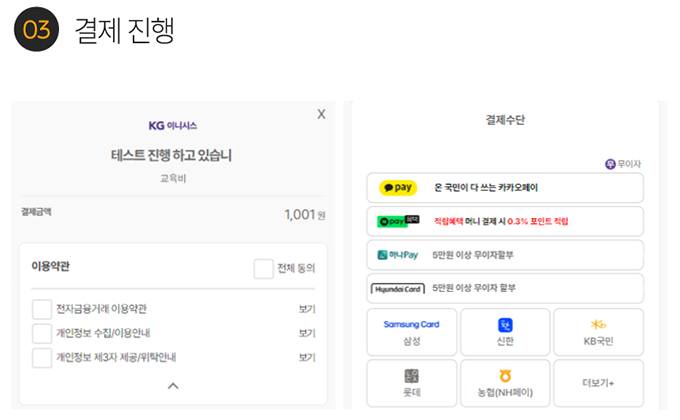
Task: Choose 롯데 card
Action: [x=412, y=383]
